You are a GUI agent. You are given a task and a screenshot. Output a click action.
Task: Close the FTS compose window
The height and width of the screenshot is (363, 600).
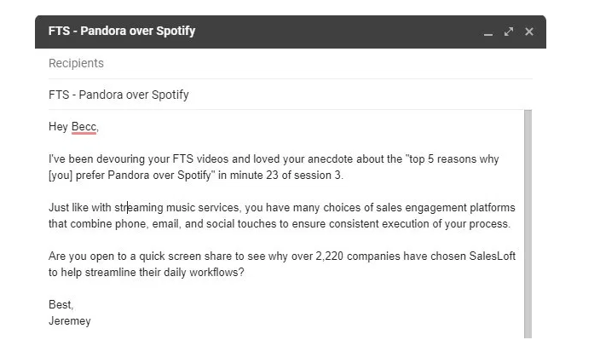[529, 32]
